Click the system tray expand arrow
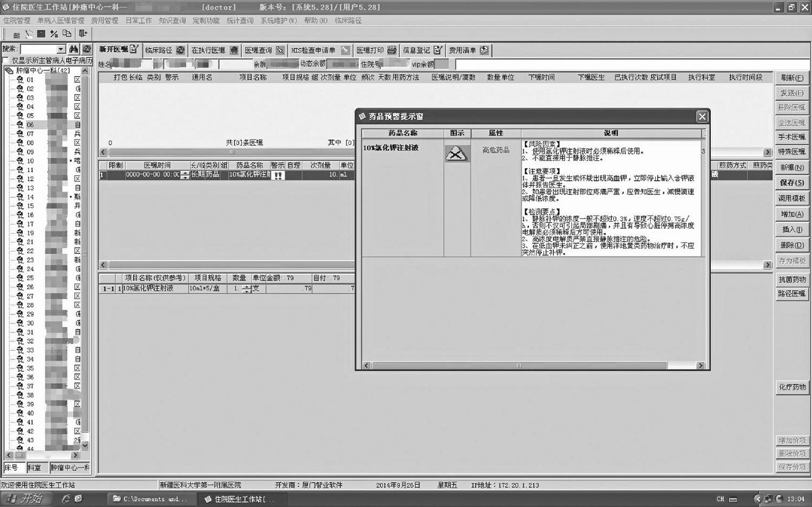 [x=757, y=499]
